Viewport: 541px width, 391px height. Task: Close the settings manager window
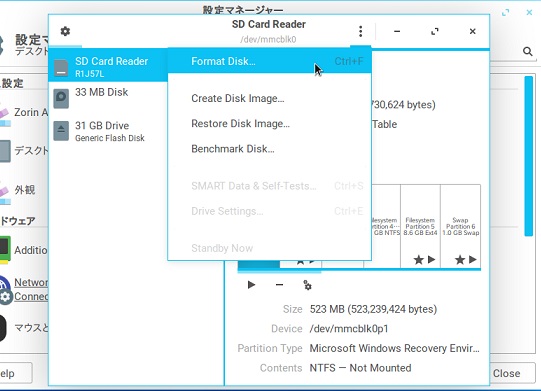529,12
